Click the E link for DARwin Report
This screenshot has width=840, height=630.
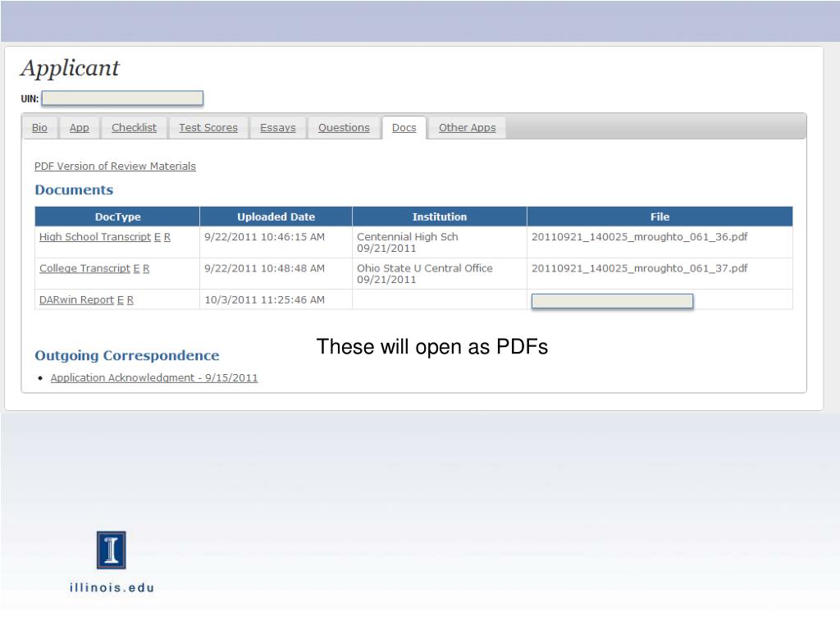click(121, 300)
